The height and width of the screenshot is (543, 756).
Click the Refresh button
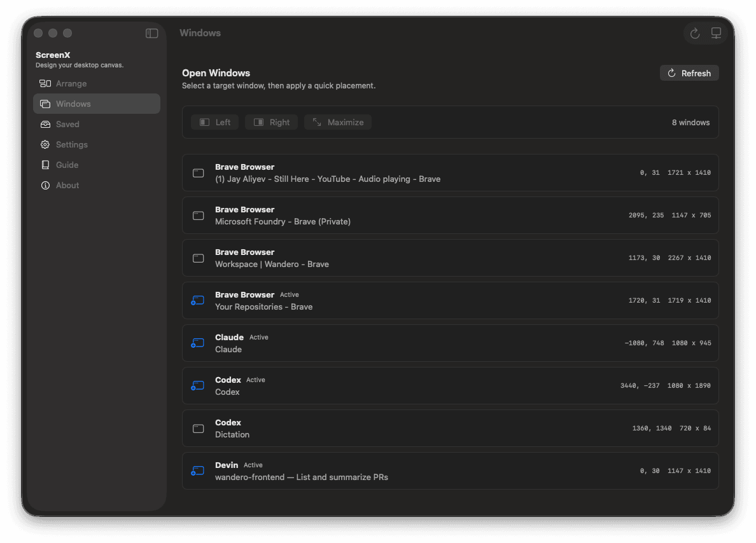689,73
